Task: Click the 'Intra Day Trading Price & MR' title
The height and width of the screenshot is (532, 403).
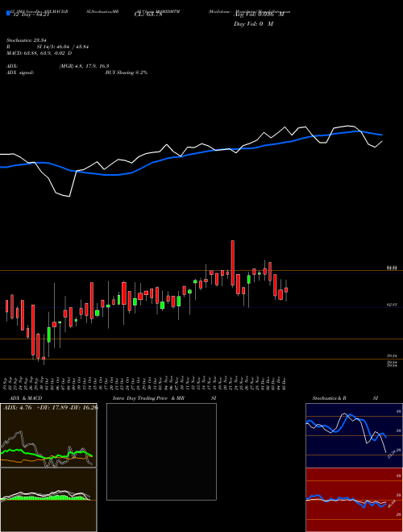Action: [x=148, y=398]
